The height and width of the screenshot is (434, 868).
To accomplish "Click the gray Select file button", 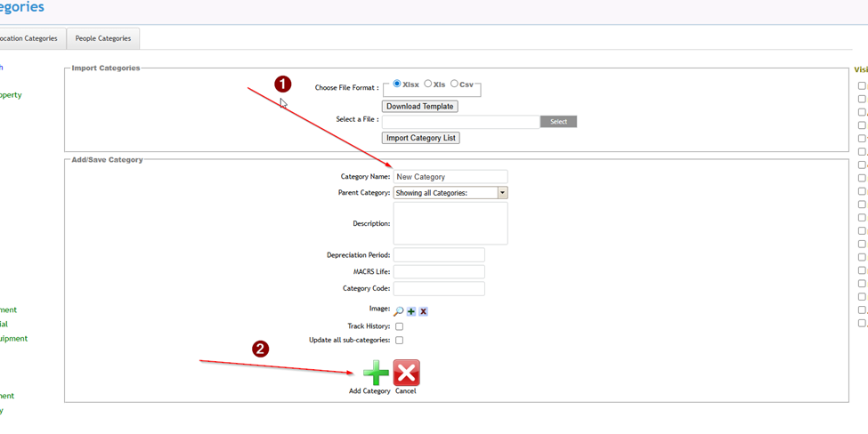I will 558,122.
